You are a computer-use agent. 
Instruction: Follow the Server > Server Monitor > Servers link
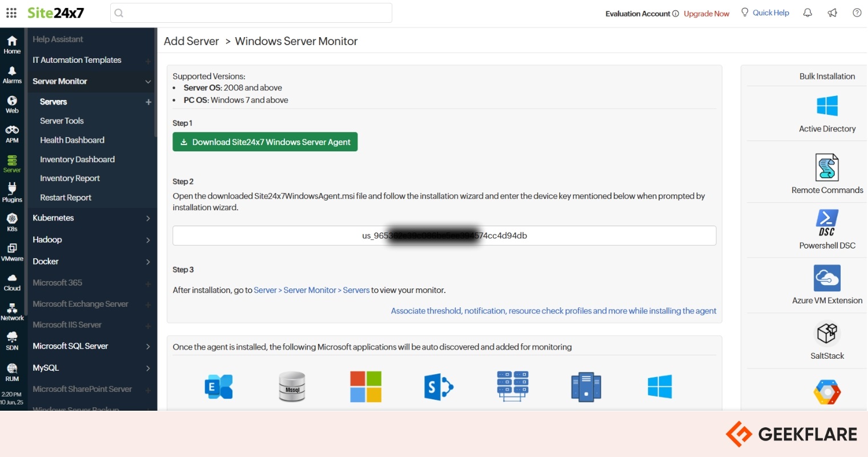(311, 290)
